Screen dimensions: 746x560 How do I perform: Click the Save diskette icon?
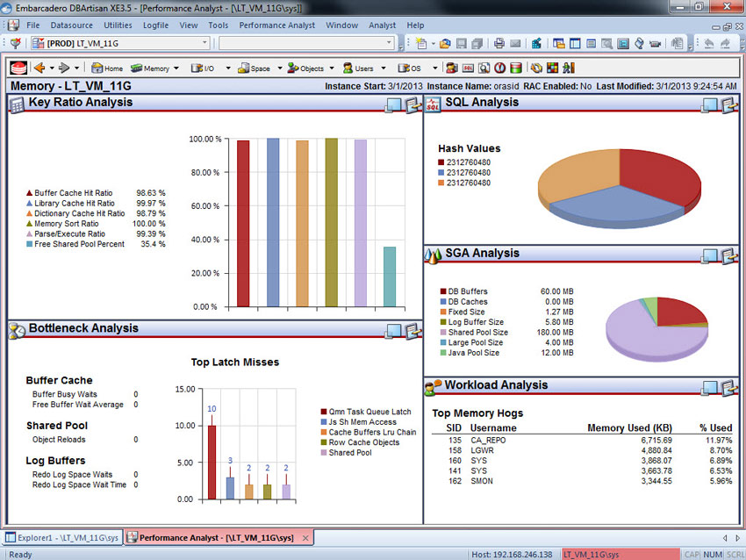click(x=461, y=44)
